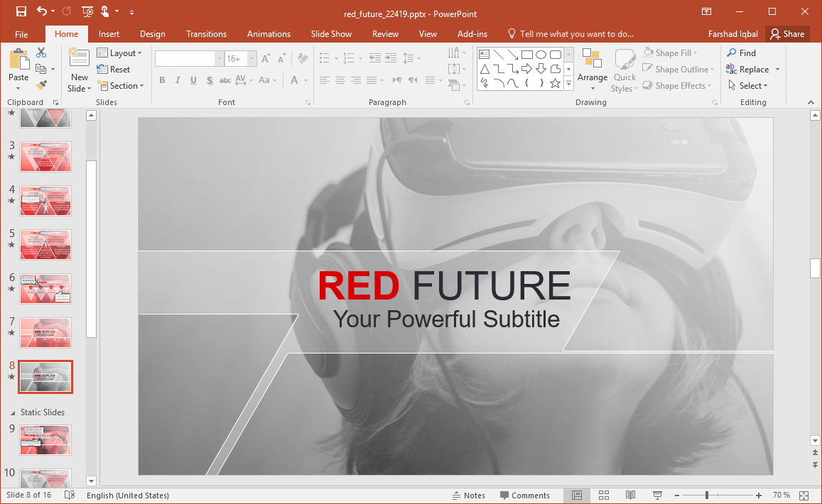Open the Arrange tool
Screen dimensions: 822x504
point(592,70)
